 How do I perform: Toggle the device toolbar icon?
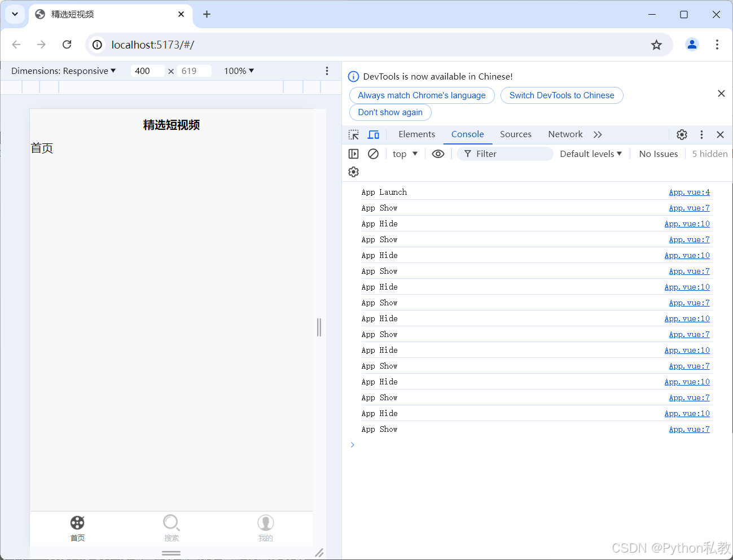[x=374, y=134]
